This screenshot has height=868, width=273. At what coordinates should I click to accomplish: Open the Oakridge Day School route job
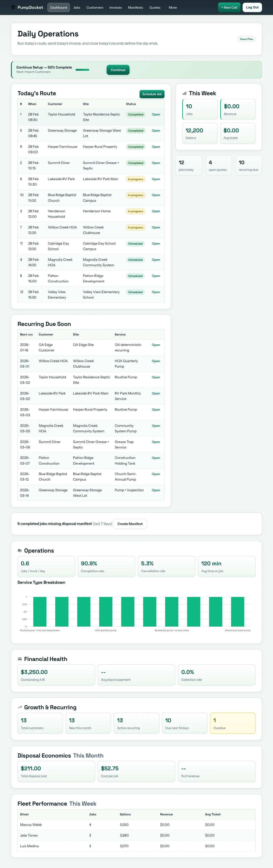156,244
